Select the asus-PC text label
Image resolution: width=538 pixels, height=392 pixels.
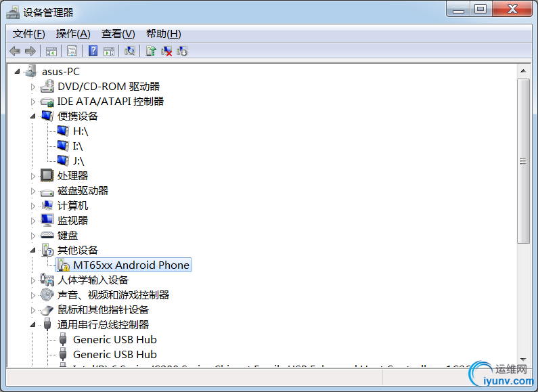point(61,71)
